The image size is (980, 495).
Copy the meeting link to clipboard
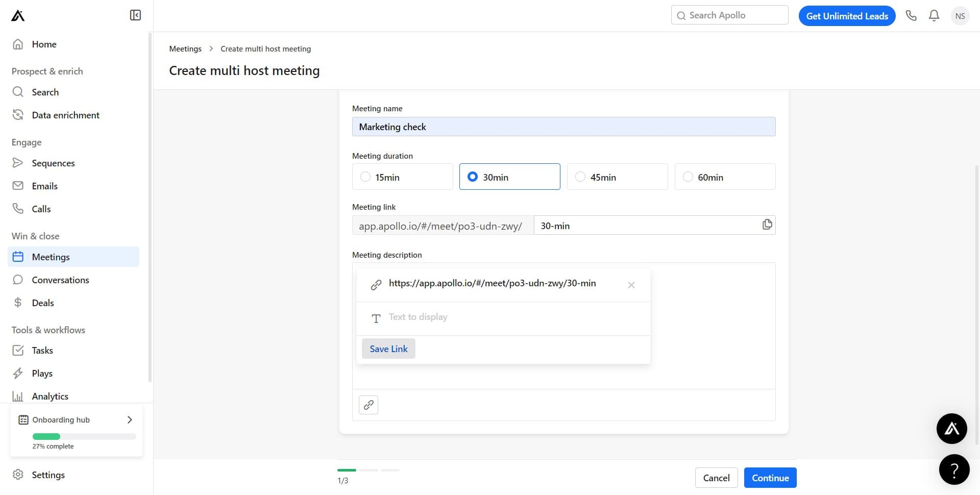pyautogui.click(x=767, y=225)
